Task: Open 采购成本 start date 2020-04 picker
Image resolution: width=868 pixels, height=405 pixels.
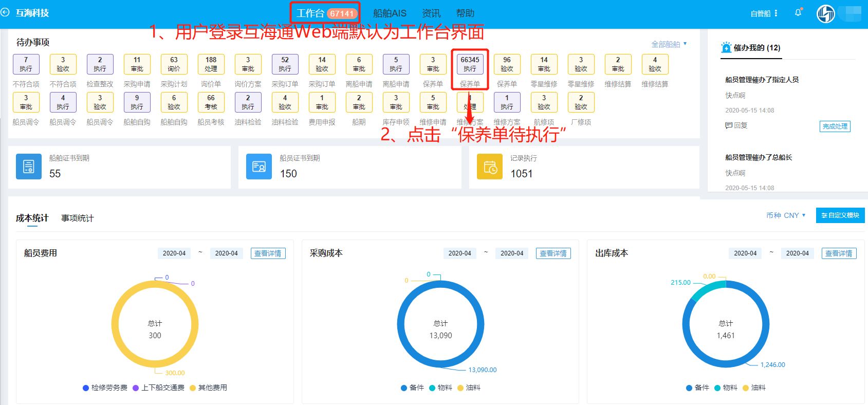Action: click(460, 253)
